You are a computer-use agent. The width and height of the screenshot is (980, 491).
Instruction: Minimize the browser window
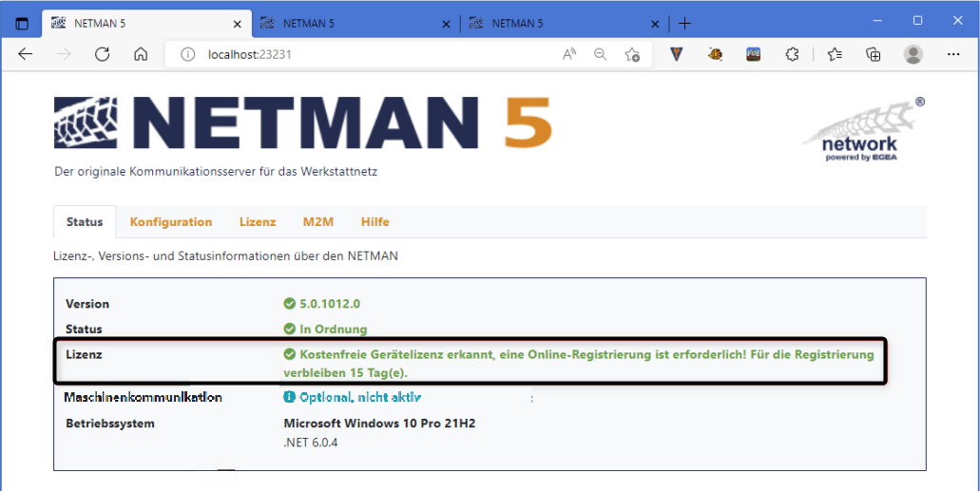point(877,21)
